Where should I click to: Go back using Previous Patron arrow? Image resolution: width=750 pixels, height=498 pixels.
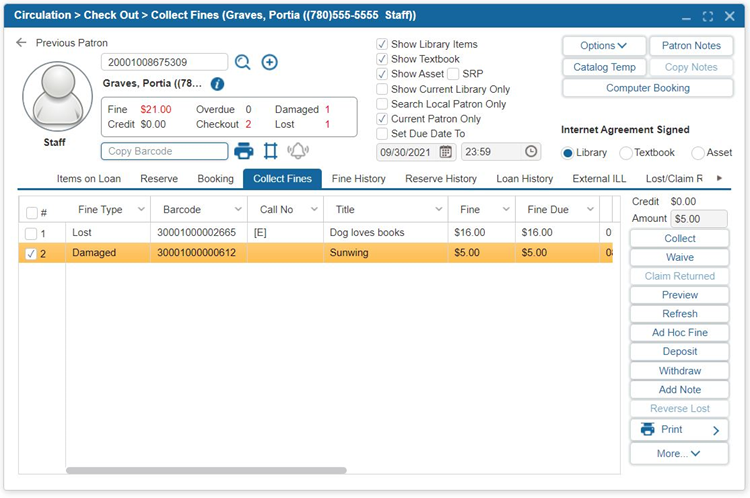(x=22, y=43)
